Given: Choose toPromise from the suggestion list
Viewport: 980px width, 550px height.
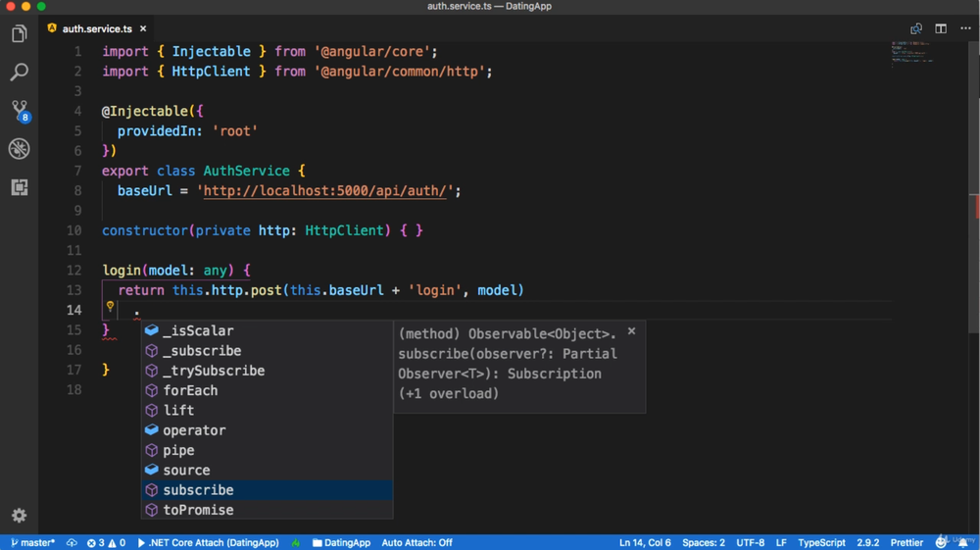Looking at the screenshot, I should 198,510.
